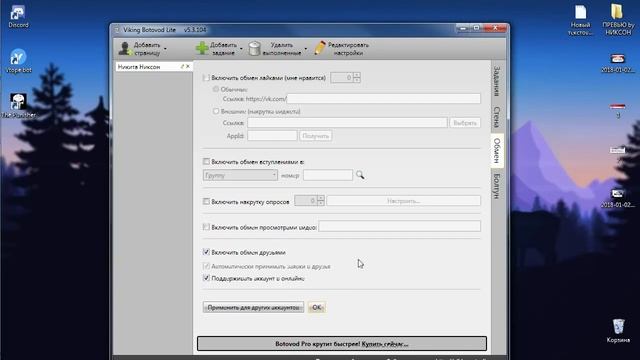Screen dimensions: 640x360
Task: Switch to the Обмен side tab
Action: 497,150
